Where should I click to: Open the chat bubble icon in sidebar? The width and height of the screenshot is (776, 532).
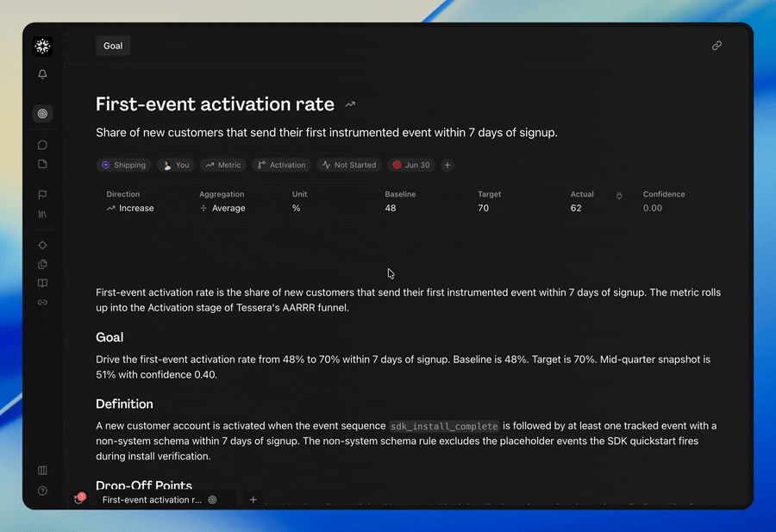pyautogui.click(x=42, y=145)
